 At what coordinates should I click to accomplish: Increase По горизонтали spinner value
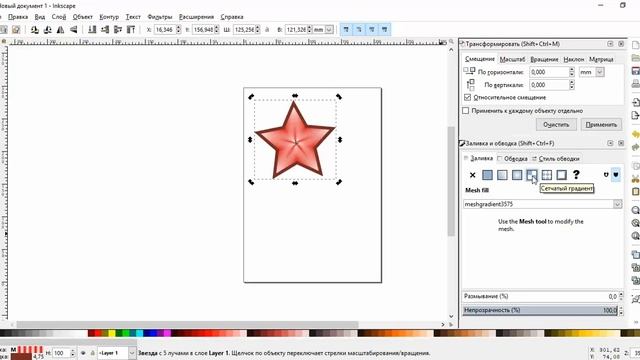[x=572, y=69]
